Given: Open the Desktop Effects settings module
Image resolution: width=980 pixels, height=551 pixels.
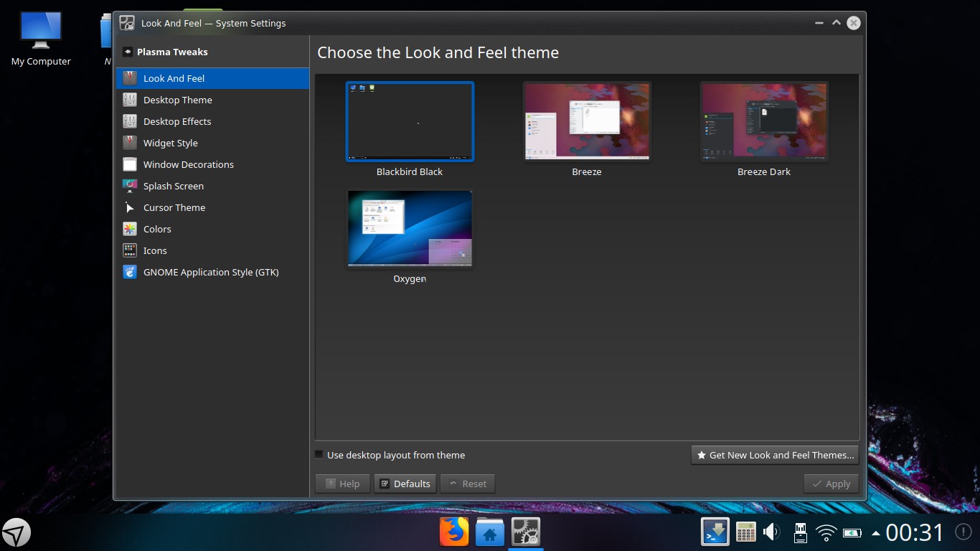Looking at the screenshot, I should pos(212,121).
